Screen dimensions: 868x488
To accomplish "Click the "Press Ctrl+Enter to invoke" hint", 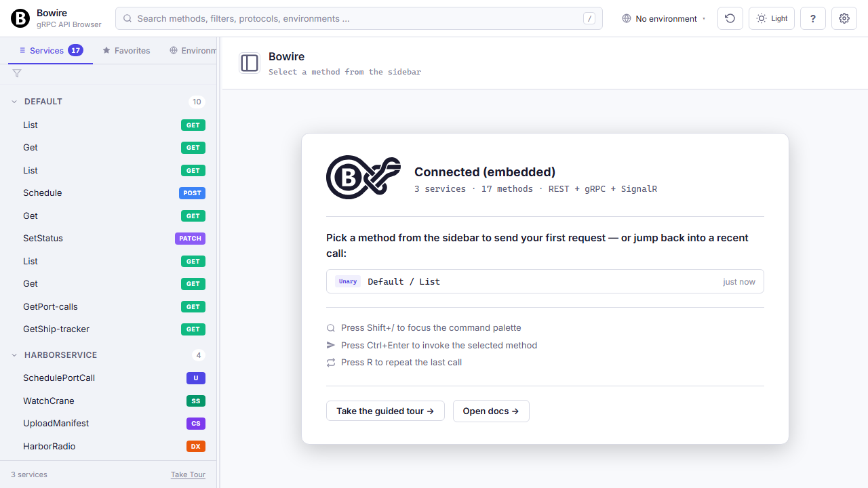I will 439,345.
